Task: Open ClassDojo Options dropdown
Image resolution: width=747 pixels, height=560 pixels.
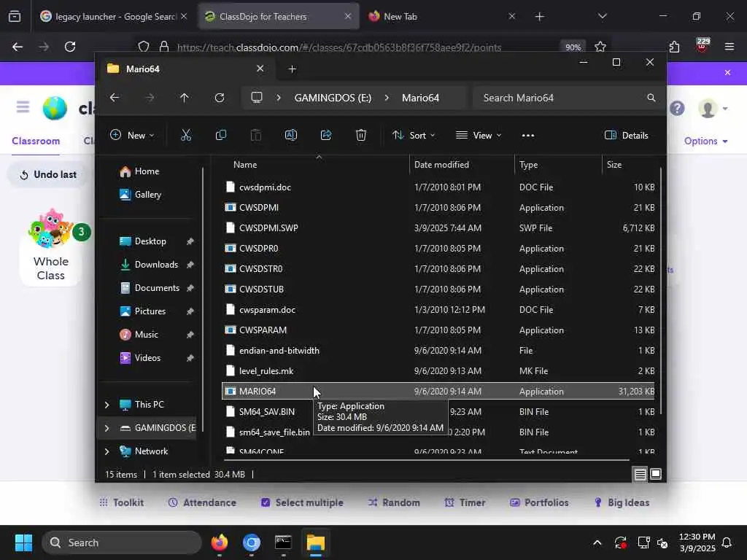Action: pyautogui.click(x=705, y=141)
